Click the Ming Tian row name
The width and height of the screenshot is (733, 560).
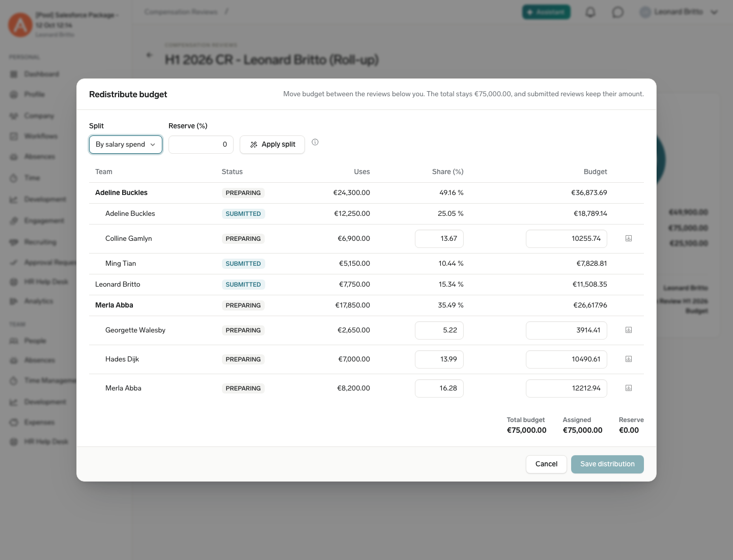[x=121, y=264]
